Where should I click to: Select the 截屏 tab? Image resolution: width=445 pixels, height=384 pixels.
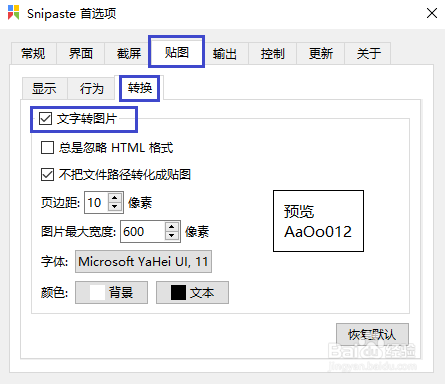tap(129, 53)
